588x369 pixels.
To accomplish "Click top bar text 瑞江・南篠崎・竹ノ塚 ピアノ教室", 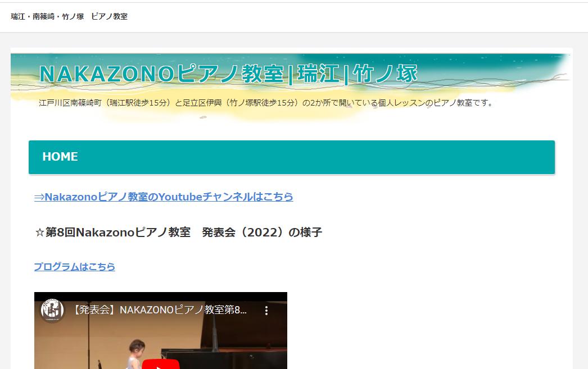I will tap(69, 16).
